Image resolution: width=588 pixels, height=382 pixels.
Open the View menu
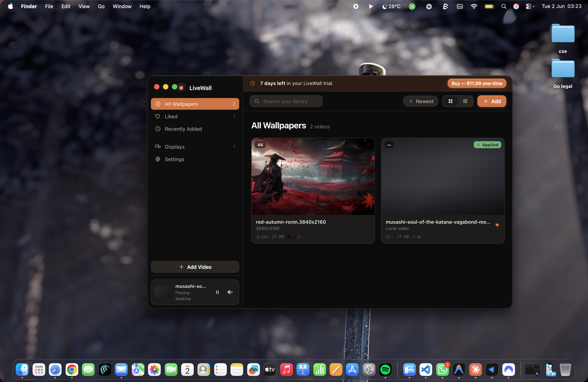pos(84,6)
